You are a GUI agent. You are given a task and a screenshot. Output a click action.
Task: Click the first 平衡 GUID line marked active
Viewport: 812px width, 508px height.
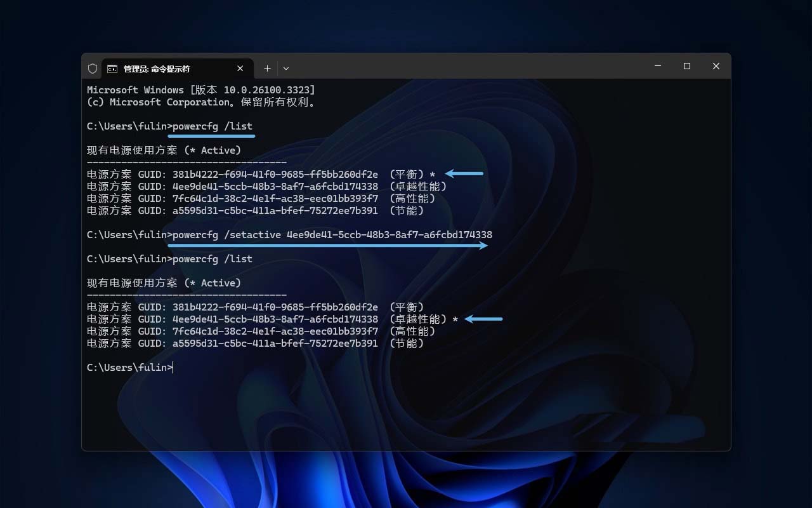(261, 175)
